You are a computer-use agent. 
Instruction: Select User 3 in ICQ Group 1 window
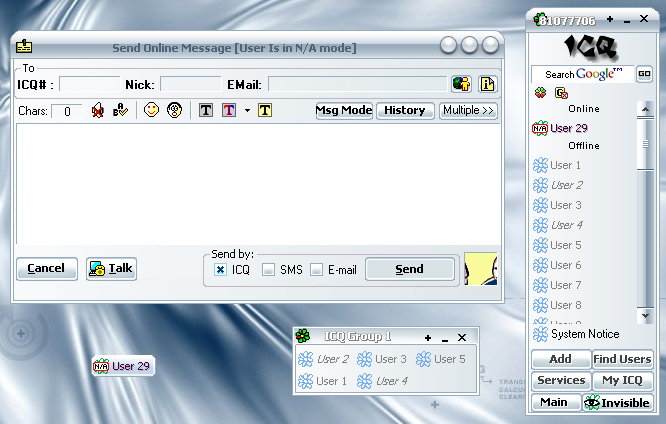[x=381, y=359]
